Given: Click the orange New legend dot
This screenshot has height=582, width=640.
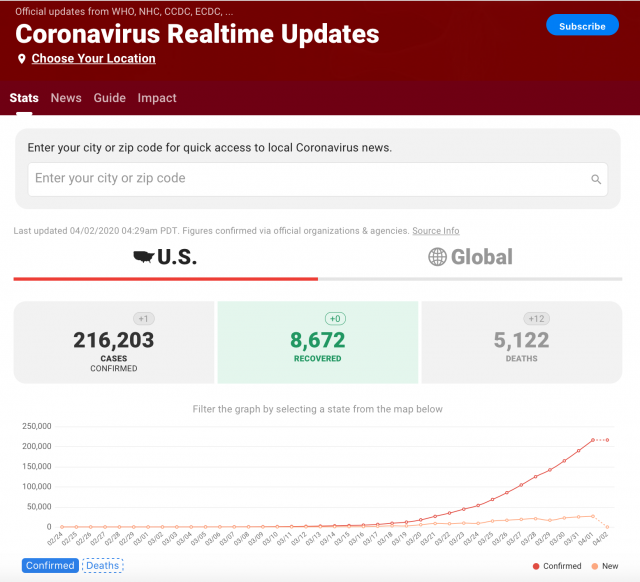Looking at the screenshot, I should coord(594,566).
